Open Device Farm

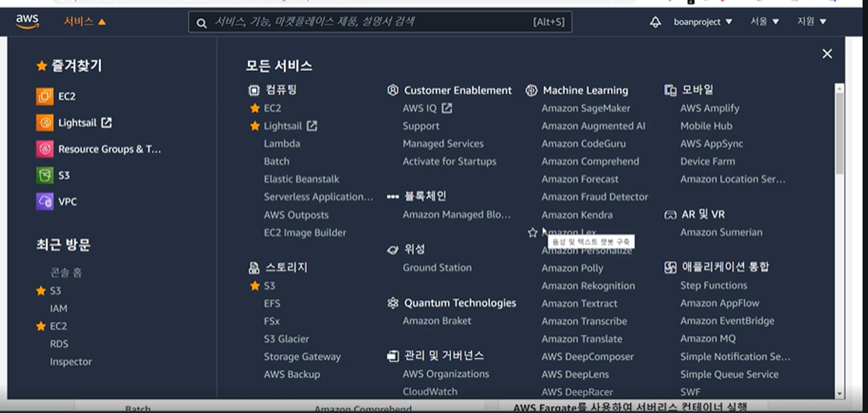pos(707,161)
